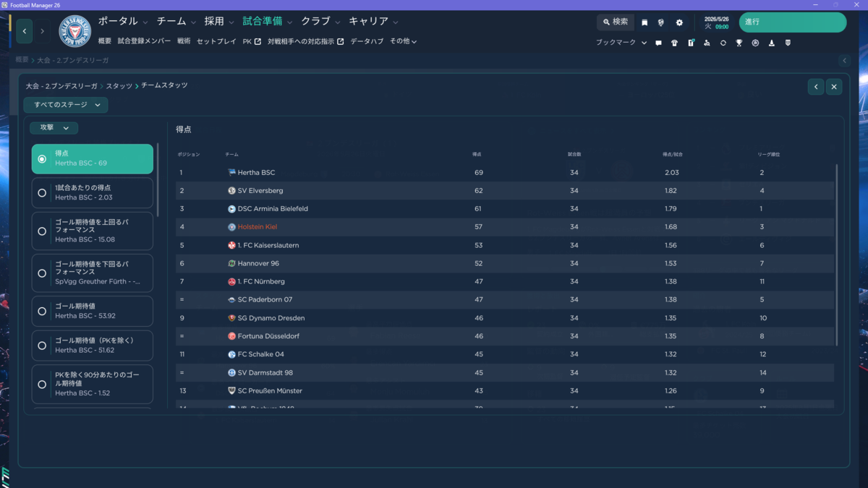Open the training cone shortcut icon

[771, 43]
